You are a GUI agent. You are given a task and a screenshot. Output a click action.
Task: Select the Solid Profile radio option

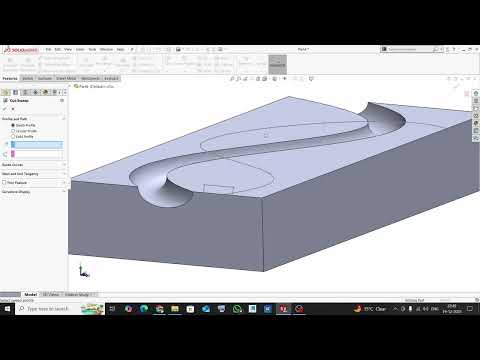coord(13,136)
